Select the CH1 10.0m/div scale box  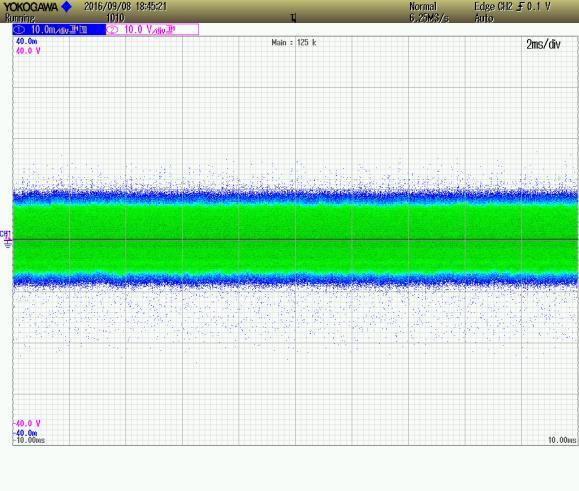click(59, 30)
